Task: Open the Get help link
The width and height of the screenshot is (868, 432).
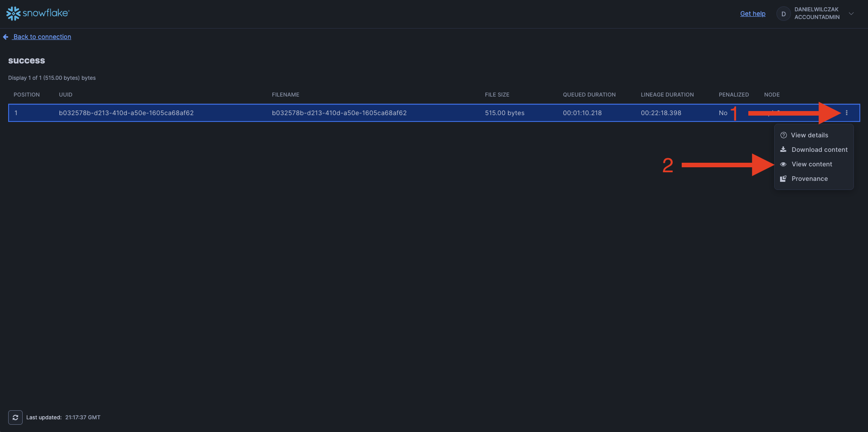Action: (x=752, y=14)
